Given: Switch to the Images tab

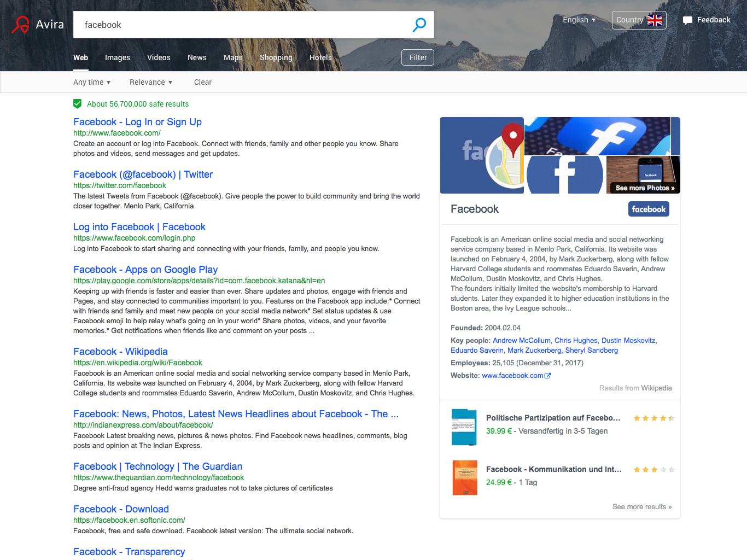Looking at the screenshot, I should click(x=117, y=57).
